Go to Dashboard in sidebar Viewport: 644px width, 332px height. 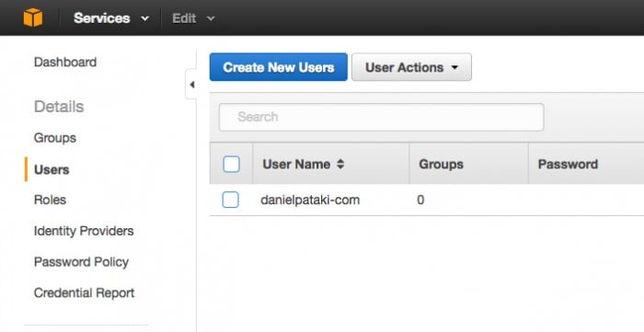65,62
